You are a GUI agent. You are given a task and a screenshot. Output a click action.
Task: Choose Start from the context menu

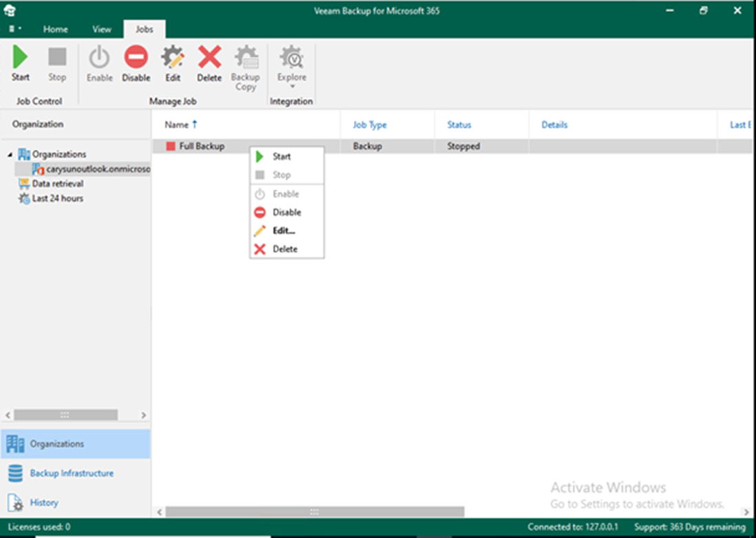tap(287, 157)
